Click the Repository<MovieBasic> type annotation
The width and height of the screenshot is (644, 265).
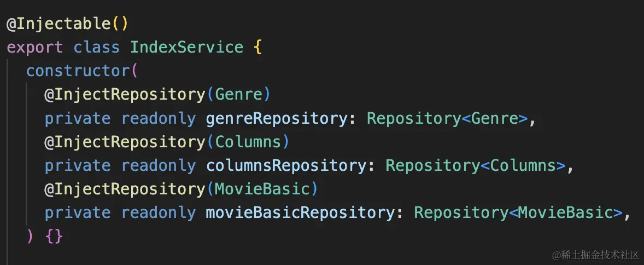[x=518, y=213]
